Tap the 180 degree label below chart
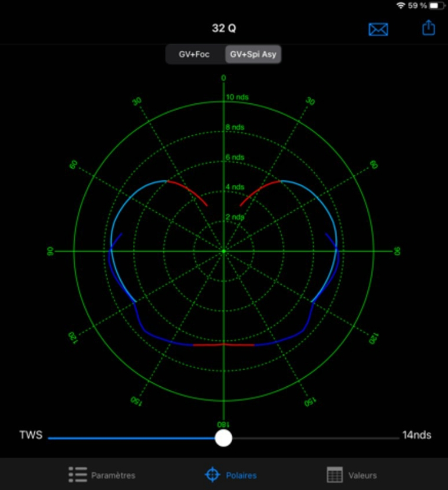 point(223,424)
